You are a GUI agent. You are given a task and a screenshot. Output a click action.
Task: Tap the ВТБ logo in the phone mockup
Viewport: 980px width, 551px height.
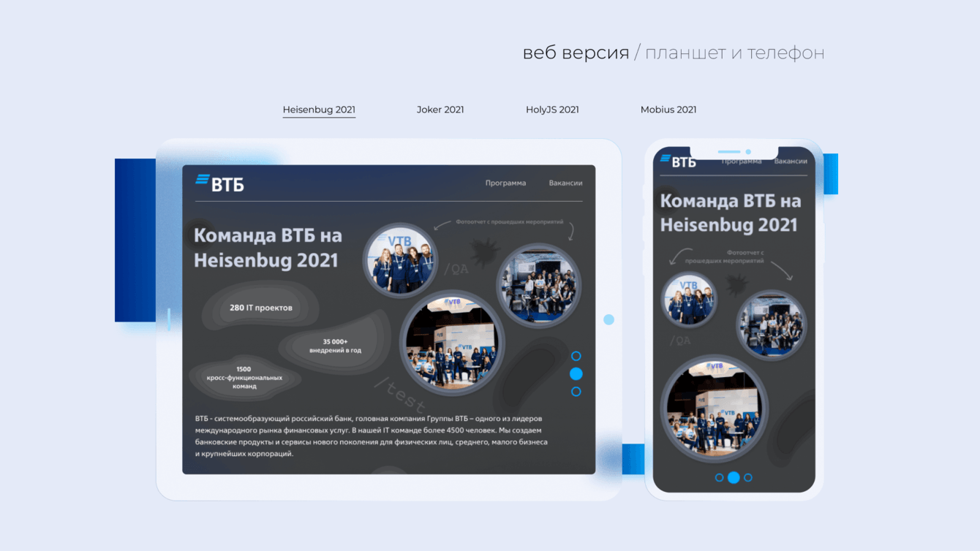(x=678, y=161)
